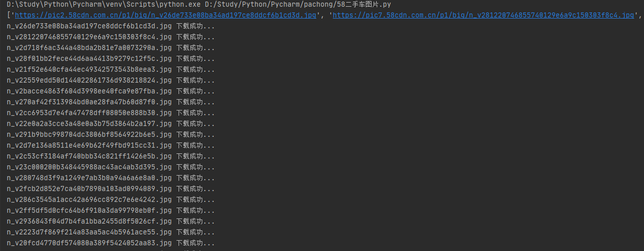Open the pic7.58cdn.com.cn image URL link
This screenshot has height=251, width=644.
(x=483, y=15)
